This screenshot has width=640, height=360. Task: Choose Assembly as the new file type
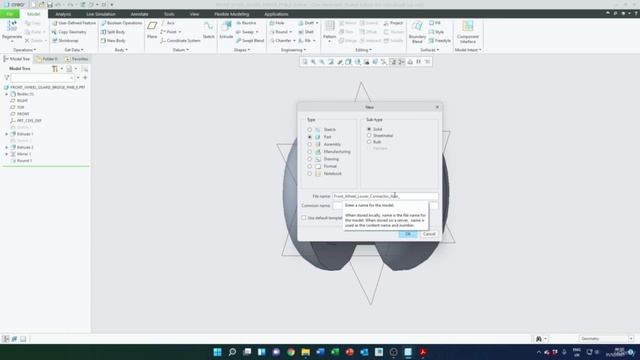[x=309, y=144]
